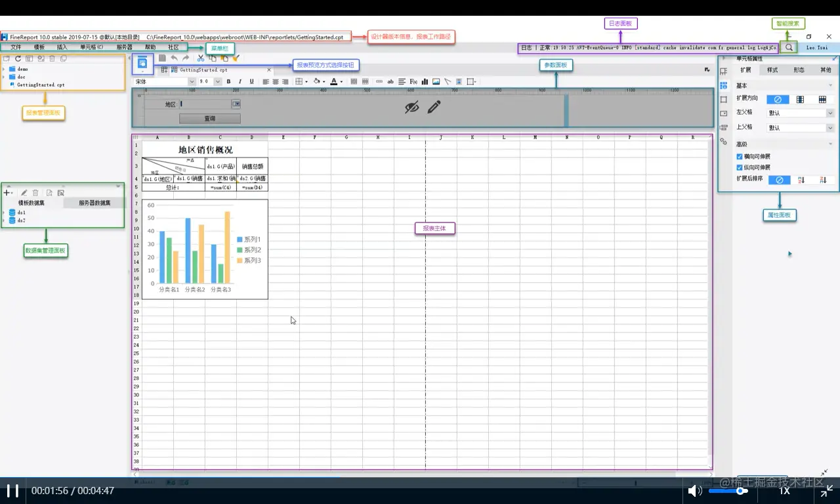The height and width of the screenshot is (504, 840).
Task: Click the format painter brush icon
Action: (x=235, y=58)
